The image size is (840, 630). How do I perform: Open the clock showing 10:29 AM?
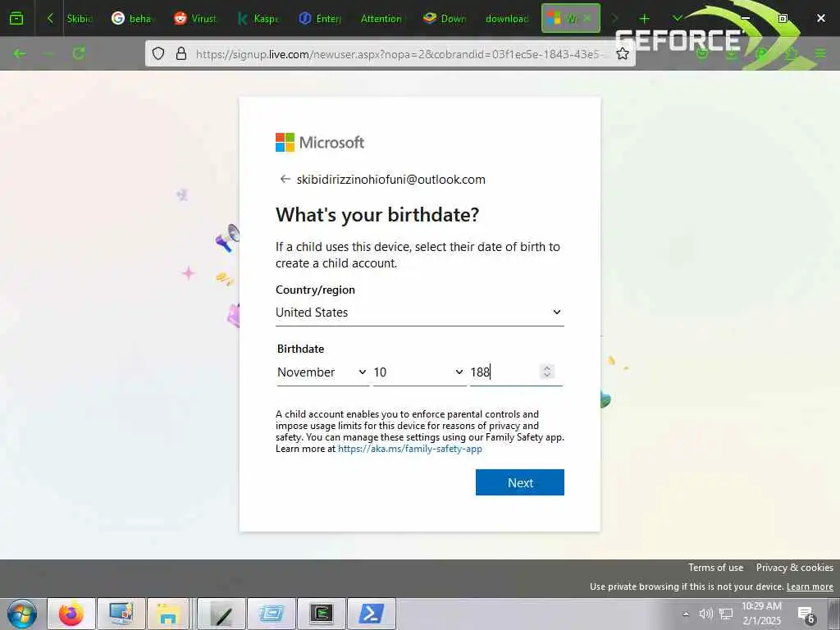761,614
